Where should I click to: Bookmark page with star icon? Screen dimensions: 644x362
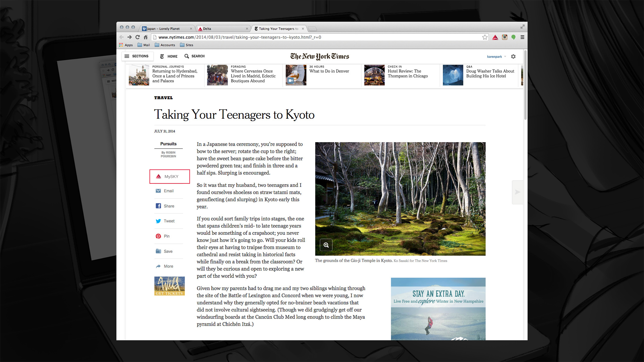[485, 37]
